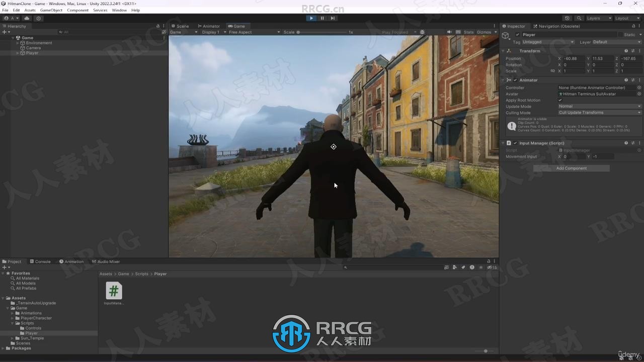
Task: Click the Add Component button
Action: pyautogui.click(x=571, y=168)
